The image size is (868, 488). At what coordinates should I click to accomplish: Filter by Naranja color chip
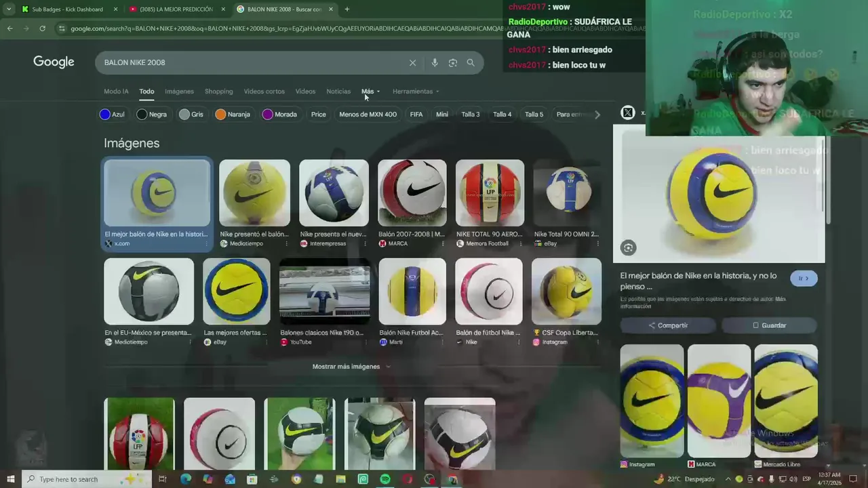click(233, 115)
